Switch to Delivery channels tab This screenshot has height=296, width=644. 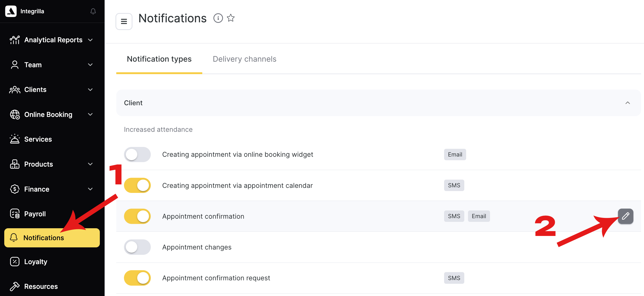tap(244, 59)
